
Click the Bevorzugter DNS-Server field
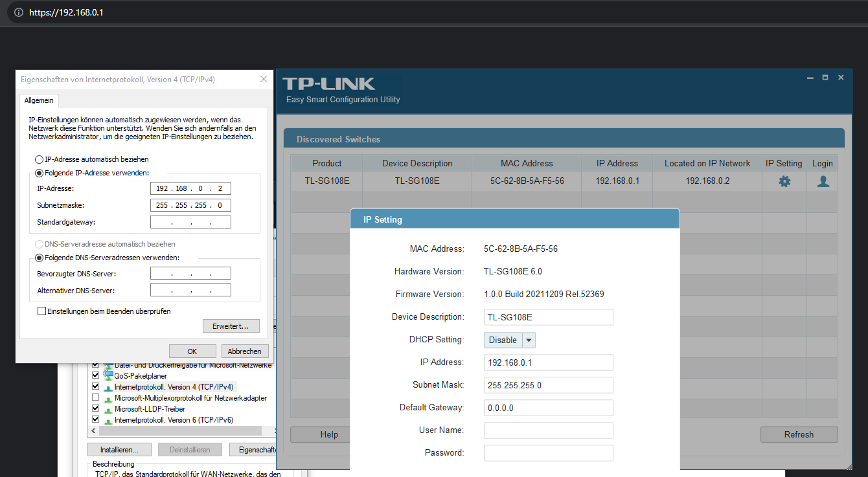(190, 274)
